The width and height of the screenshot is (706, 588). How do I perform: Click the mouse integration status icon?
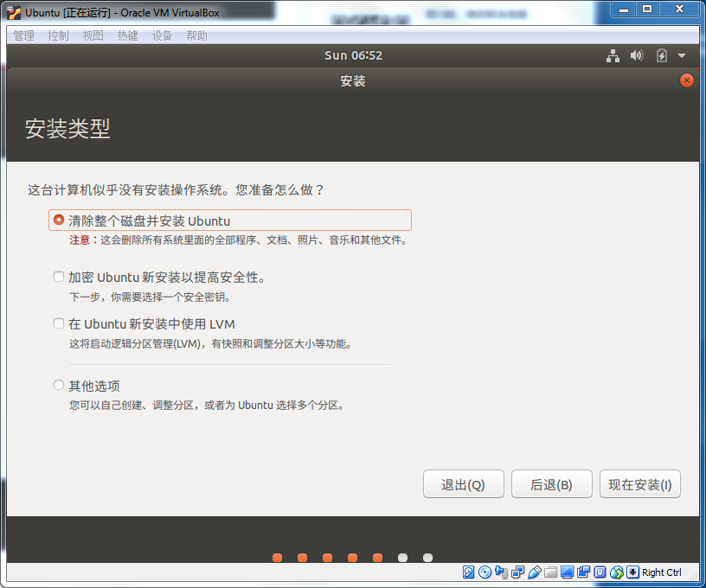[616, 572]
